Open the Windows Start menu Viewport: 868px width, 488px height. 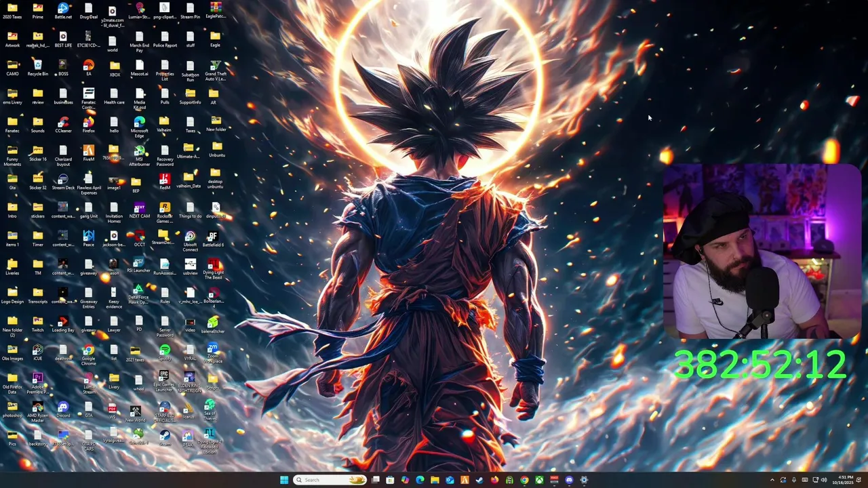284,480
